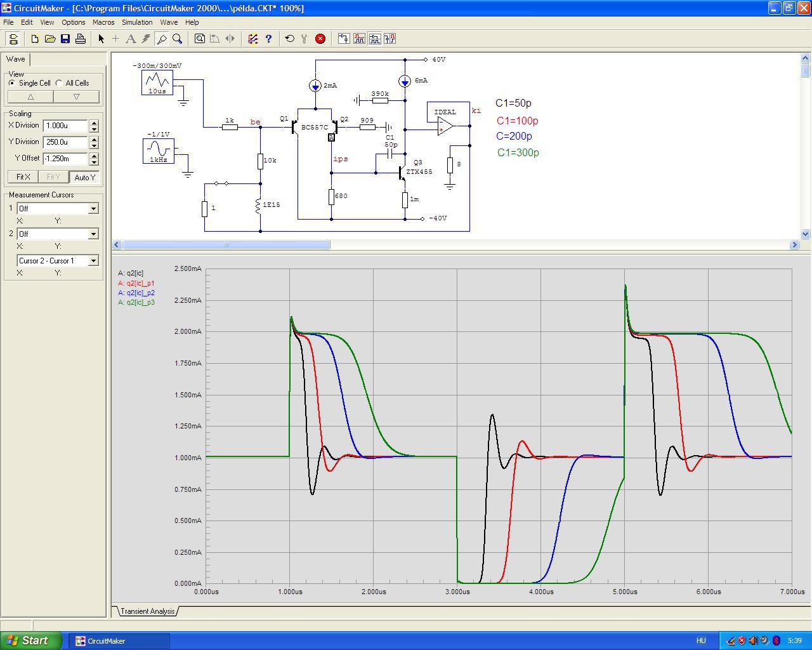Select the Arrow pointer tool
The height and width of the screenshot is (650, 812).
point(101,39)
